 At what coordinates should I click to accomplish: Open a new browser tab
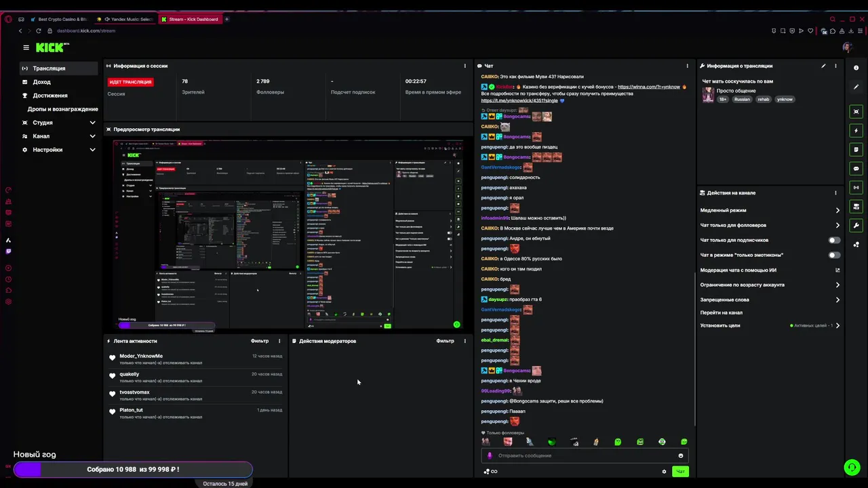pos(226,19)
